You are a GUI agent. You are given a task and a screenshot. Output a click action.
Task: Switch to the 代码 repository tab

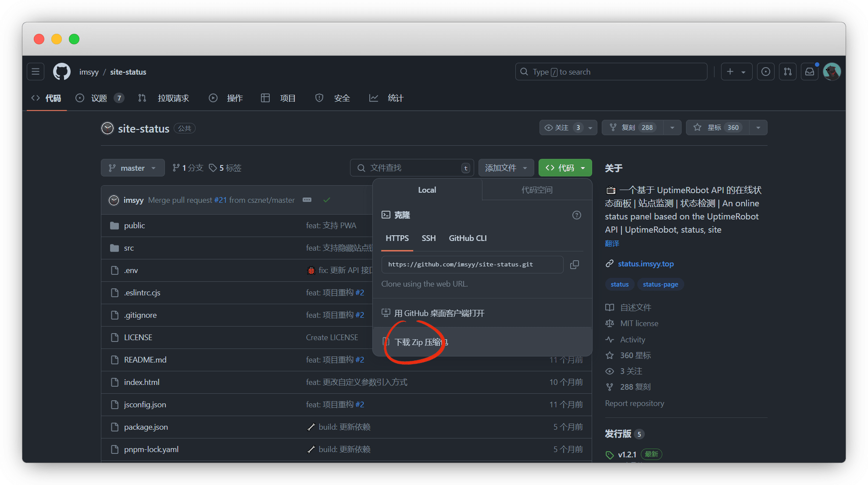(x=46, y=98)
